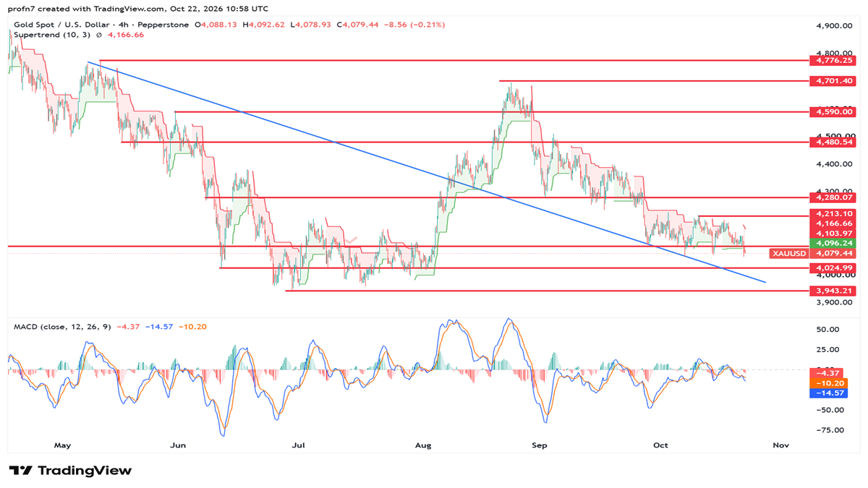This screenshot has height=488, width=868.
Task: Click the 4,024.99 support price label
Action: tap(835, 268)
